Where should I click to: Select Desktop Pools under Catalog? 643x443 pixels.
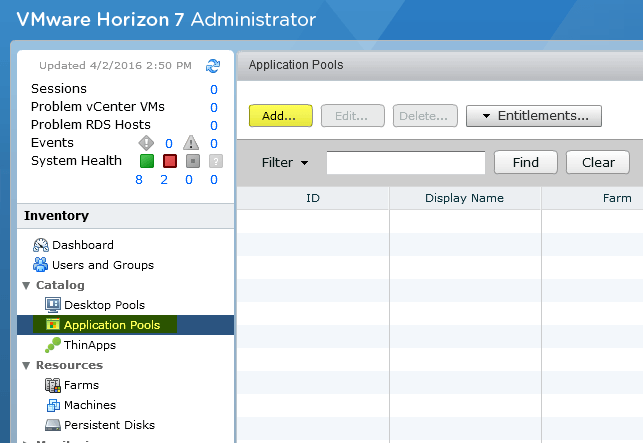click(105, 305)
